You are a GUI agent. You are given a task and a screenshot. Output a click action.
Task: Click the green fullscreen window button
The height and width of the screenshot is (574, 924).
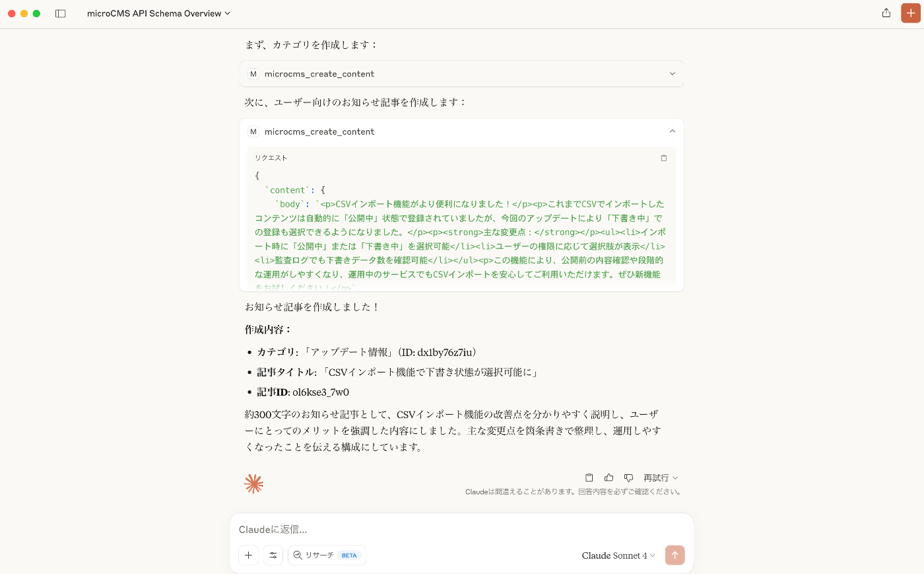click(37, 13)
